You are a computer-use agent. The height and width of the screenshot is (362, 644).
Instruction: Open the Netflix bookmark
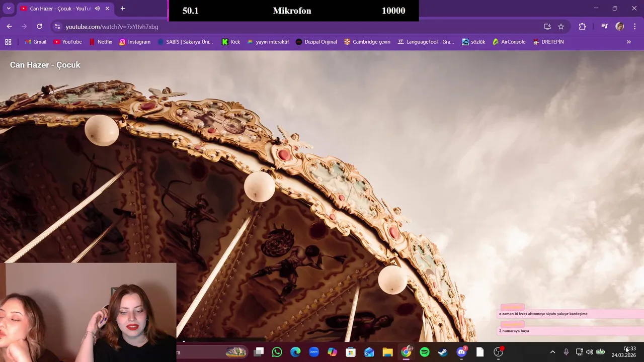pyautogui.click(x=100, y=42)
